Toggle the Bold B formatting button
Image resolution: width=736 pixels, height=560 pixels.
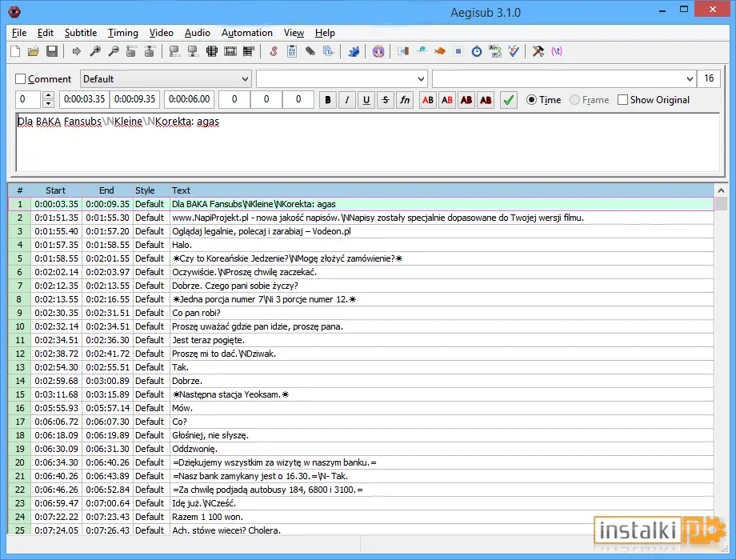pos(328,99)
